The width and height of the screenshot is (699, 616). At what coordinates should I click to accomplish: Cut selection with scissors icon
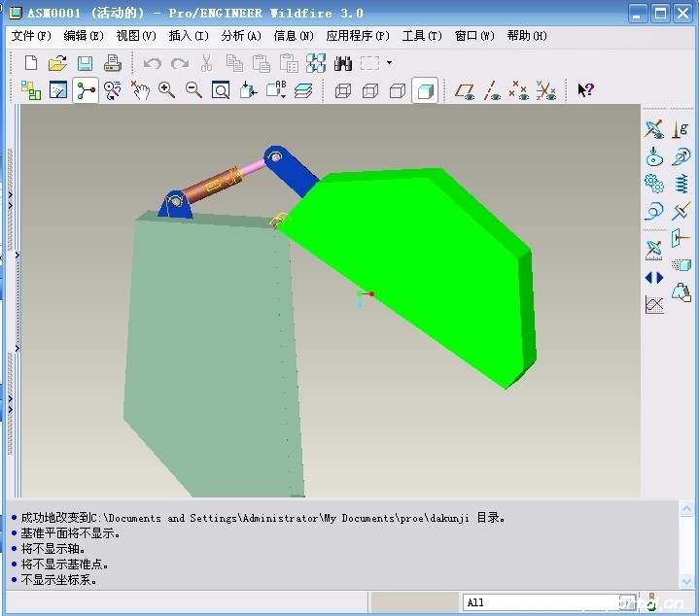click(x=206, y=63)
